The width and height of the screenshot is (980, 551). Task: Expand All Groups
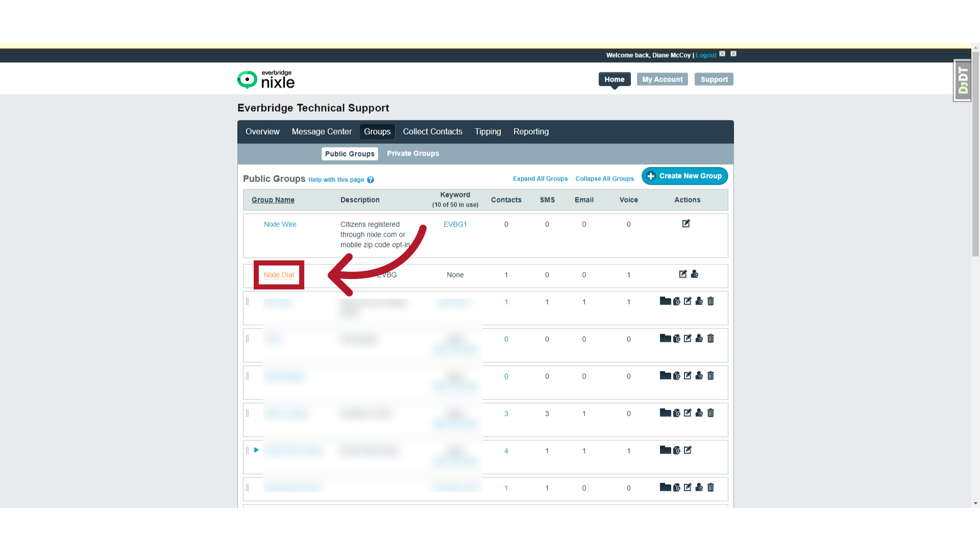(x=540, y=179)
